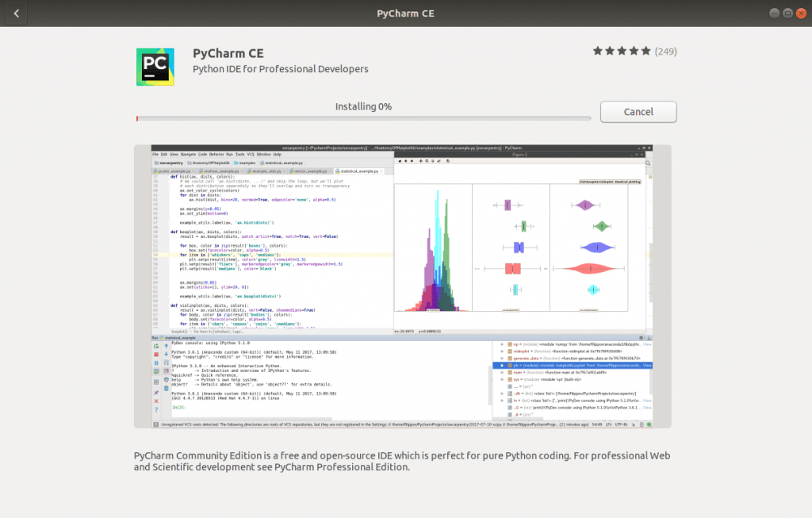
Task: Close the Run tool window with red X
Action: coord(156,399)
